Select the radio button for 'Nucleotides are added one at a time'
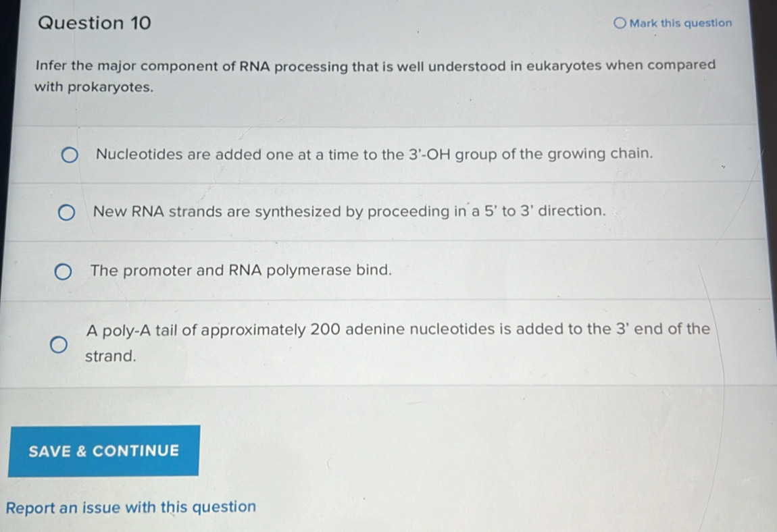 click(70, 158)
